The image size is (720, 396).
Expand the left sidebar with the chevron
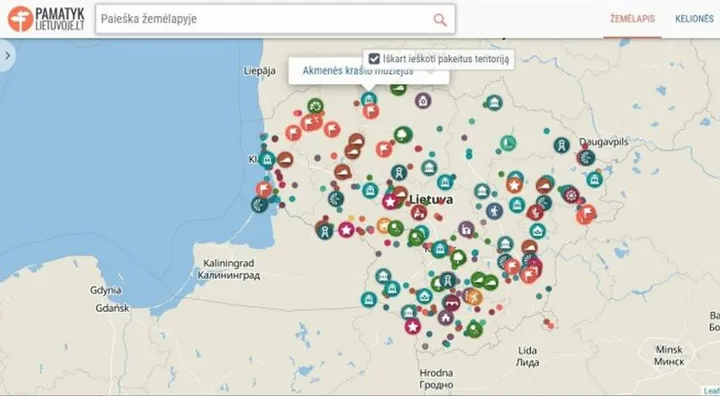pyautogui.click(x=7, y=56)
